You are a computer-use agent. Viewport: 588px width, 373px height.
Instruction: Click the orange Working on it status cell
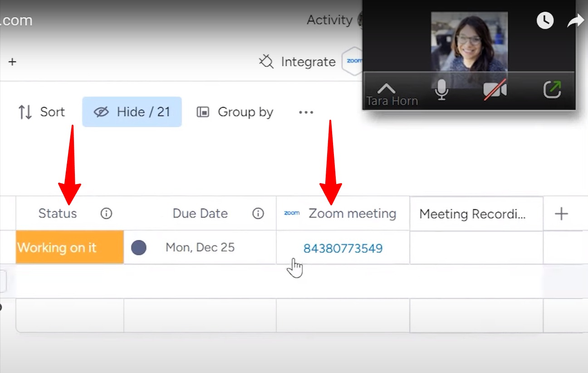point(69,247)
